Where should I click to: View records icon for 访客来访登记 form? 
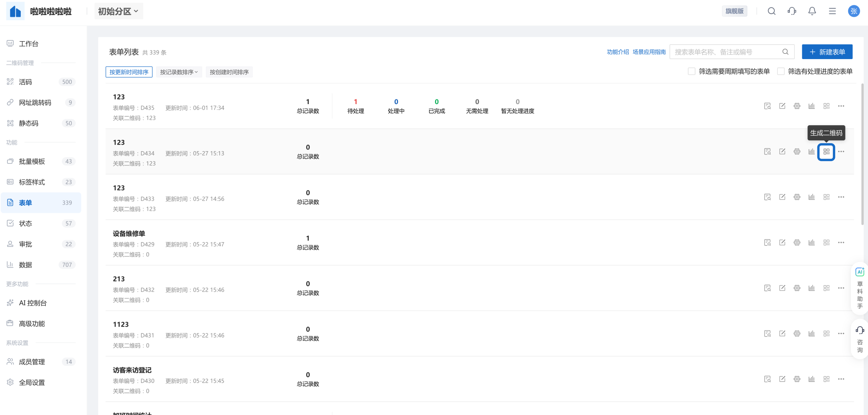767,379
